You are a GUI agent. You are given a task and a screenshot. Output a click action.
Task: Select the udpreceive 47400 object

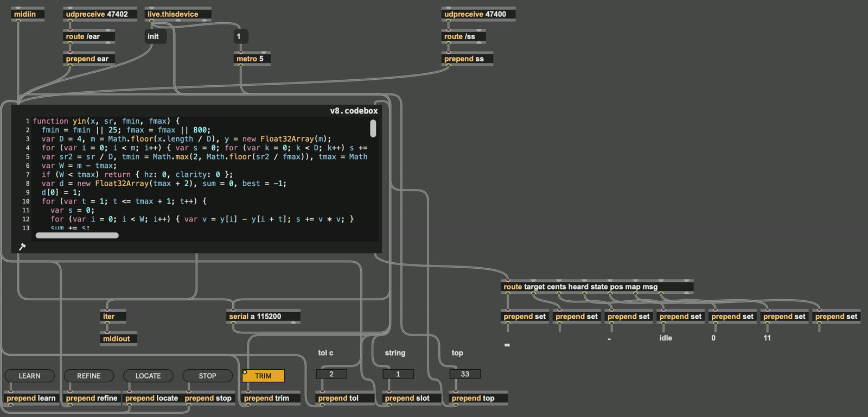click(x=478, y=14)
